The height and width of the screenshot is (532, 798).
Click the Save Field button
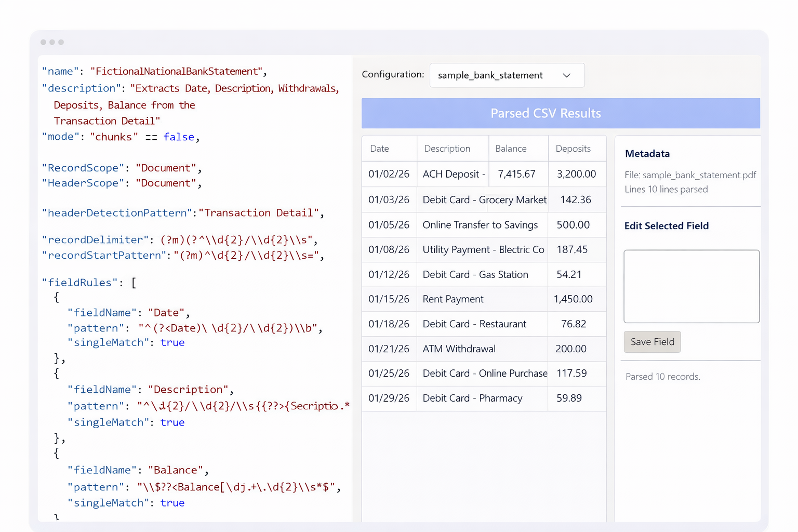point(652,342)
